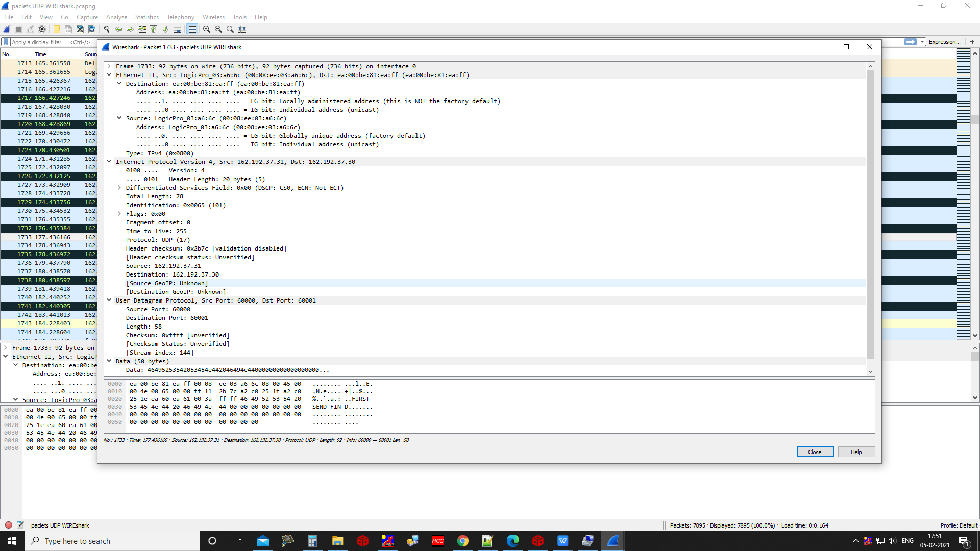980x551 pixels.
Task: Click display filter bookmark icon
Action: 6,42
